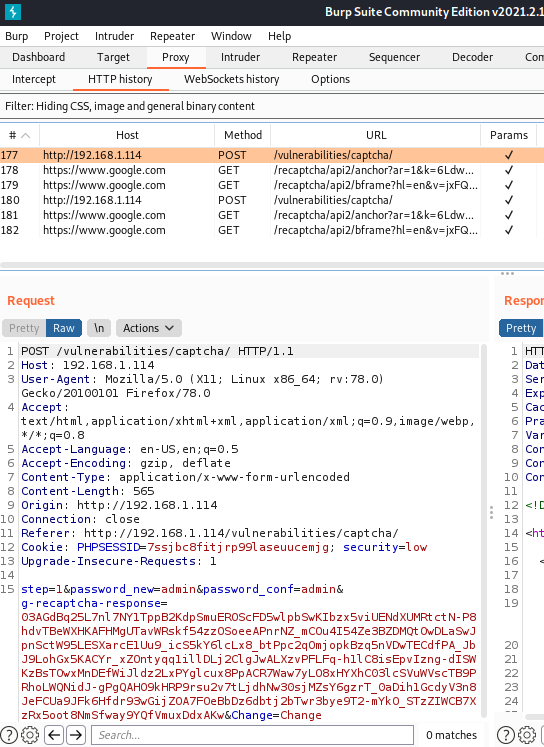
Task: Switch request view to Pretty
Action: [24, 328]
